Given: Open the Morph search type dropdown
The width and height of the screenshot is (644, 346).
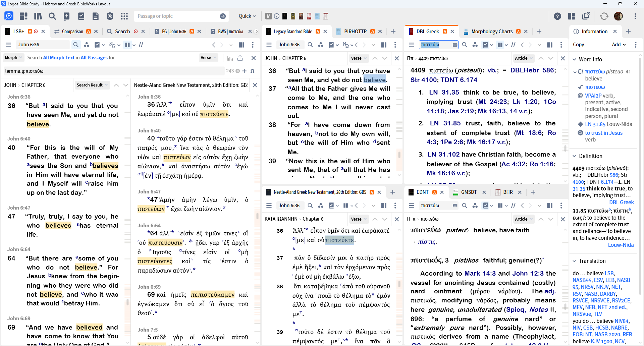Looking at the screenshot, I should point(13,58).
